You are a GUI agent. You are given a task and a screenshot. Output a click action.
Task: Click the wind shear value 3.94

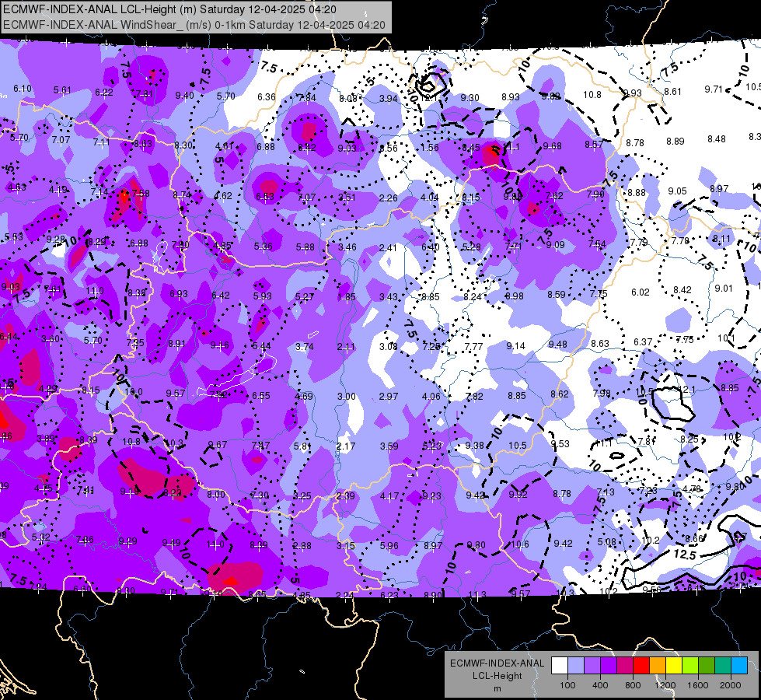point(388,99)
